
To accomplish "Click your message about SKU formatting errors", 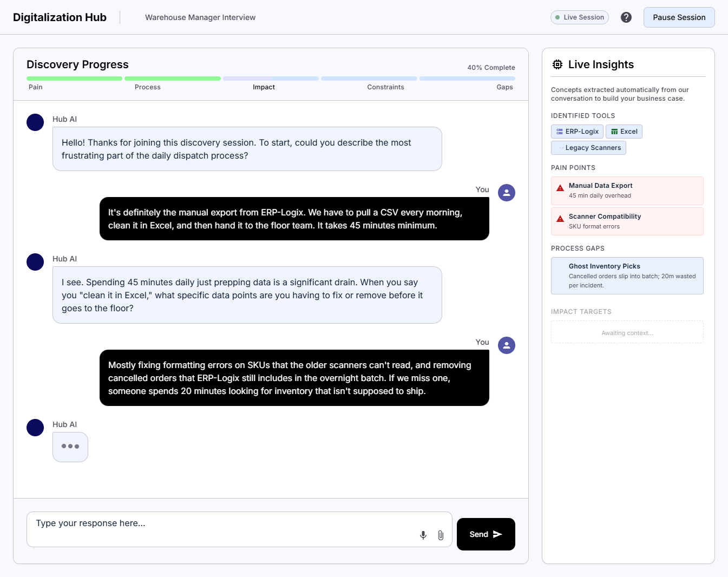I will point(294,378).
